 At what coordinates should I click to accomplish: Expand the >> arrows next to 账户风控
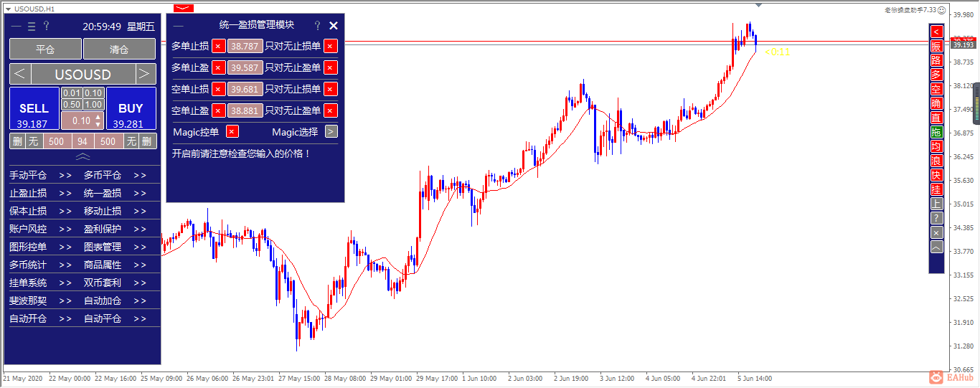coord(65,230)
